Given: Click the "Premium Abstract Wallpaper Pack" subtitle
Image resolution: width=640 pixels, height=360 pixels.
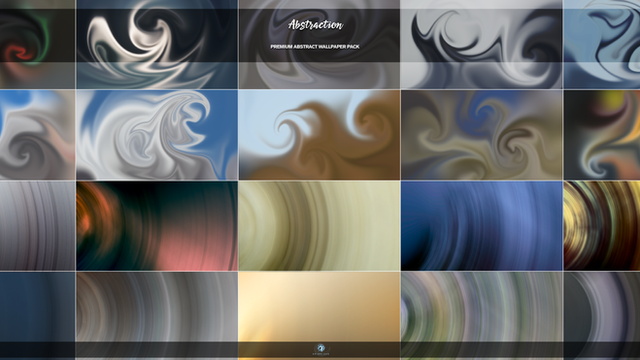Looking at the screenshot, I should pos(315,47).
